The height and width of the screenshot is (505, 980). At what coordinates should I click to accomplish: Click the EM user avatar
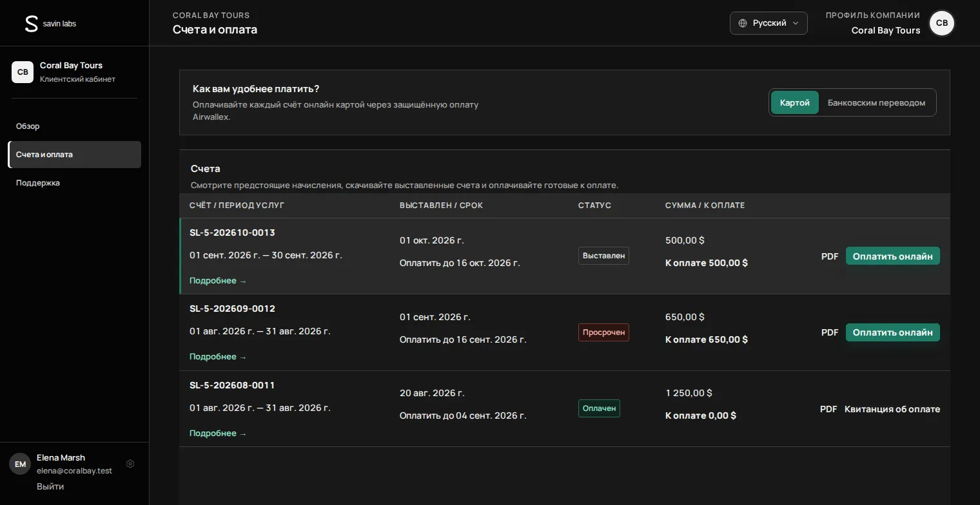(x=20, y=464)
